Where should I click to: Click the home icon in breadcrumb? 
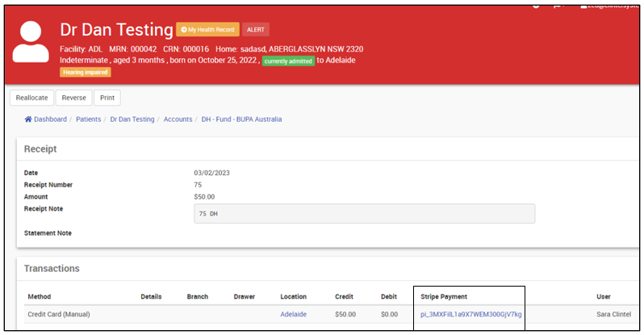coord(28,119)
